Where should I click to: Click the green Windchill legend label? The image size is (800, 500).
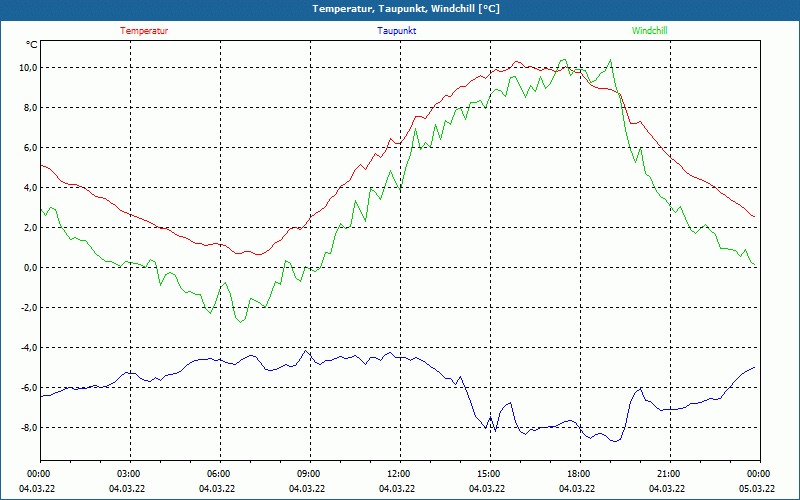click(649, 31)
